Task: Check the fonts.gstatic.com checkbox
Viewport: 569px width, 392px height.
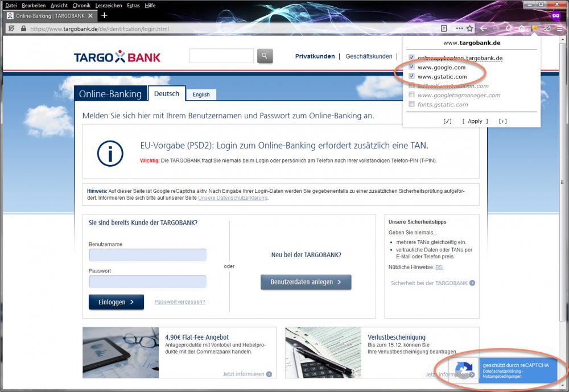Action: point(411,104)
